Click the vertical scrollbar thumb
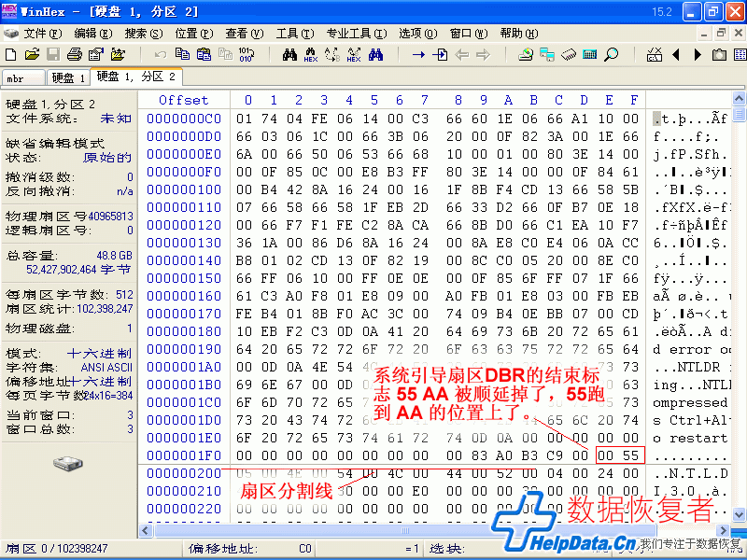This screenshot has height=560, width=747. click(x=739, y=114)
